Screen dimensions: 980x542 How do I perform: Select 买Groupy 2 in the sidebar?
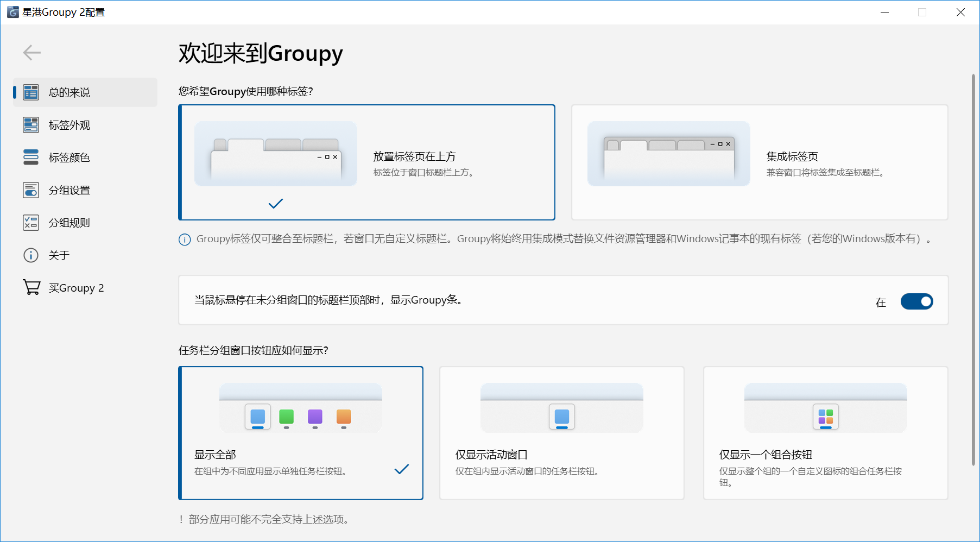[85, 288]
